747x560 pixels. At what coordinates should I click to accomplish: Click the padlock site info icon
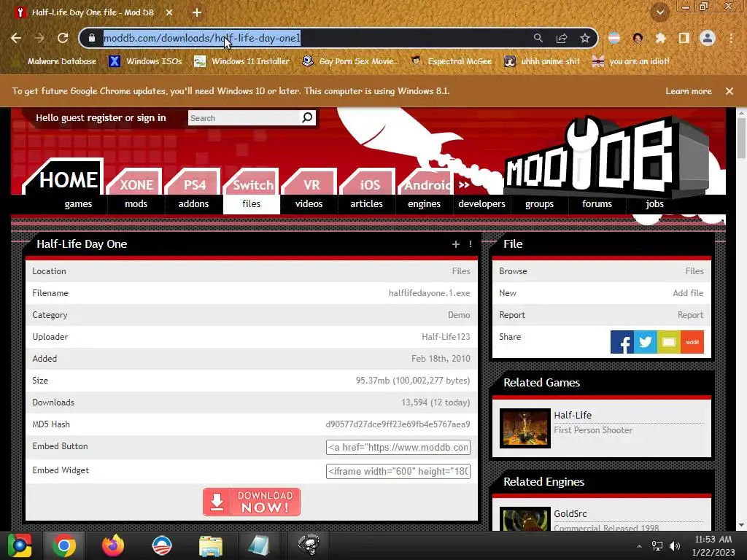pyautogui.click(x=92, y=38)
